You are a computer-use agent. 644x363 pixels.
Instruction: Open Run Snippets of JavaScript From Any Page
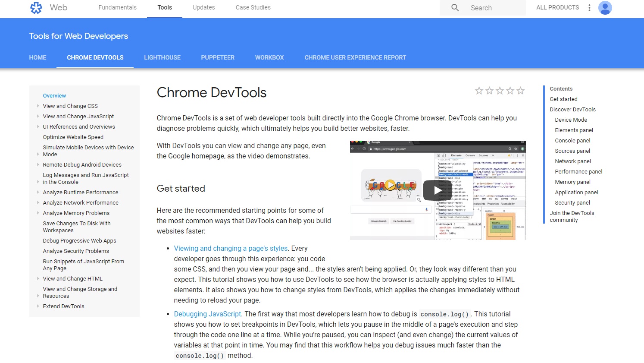tap(84, 265)
